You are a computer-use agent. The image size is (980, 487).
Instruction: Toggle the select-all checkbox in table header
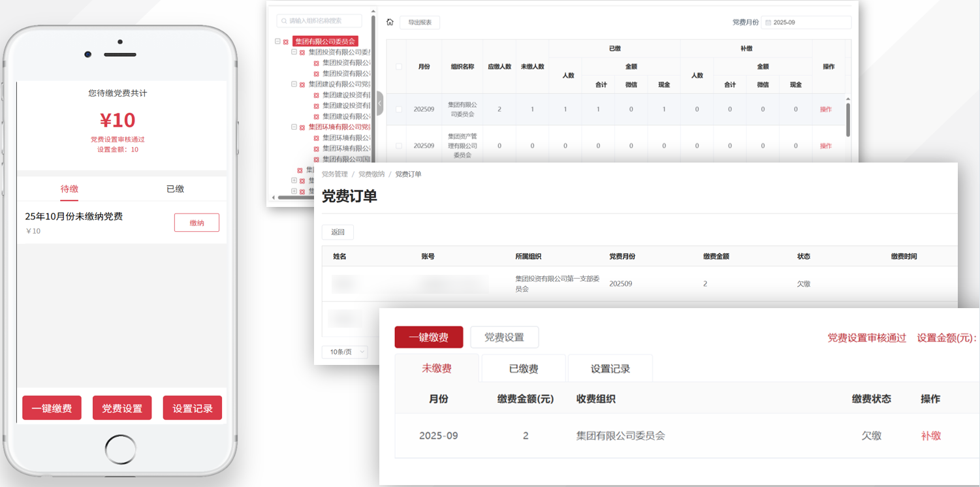coord(399,67)
